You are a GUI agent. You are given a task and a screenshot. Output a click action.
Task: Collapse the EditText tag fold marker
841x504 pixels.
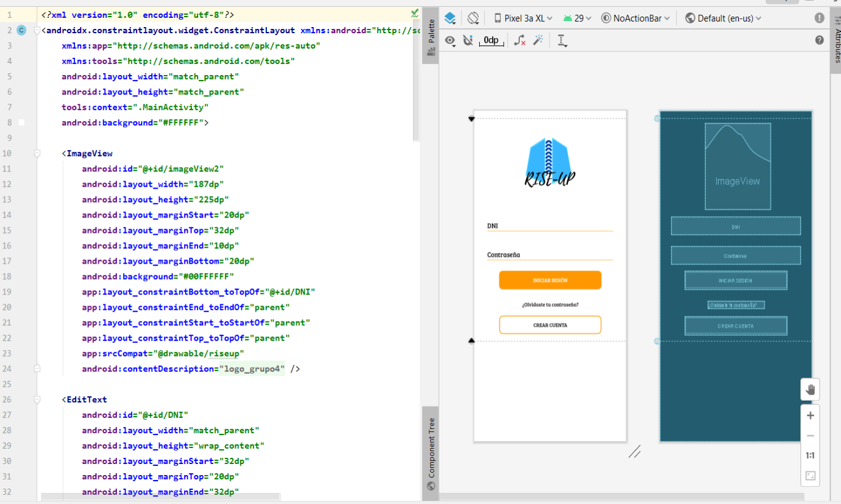[37, 400]
